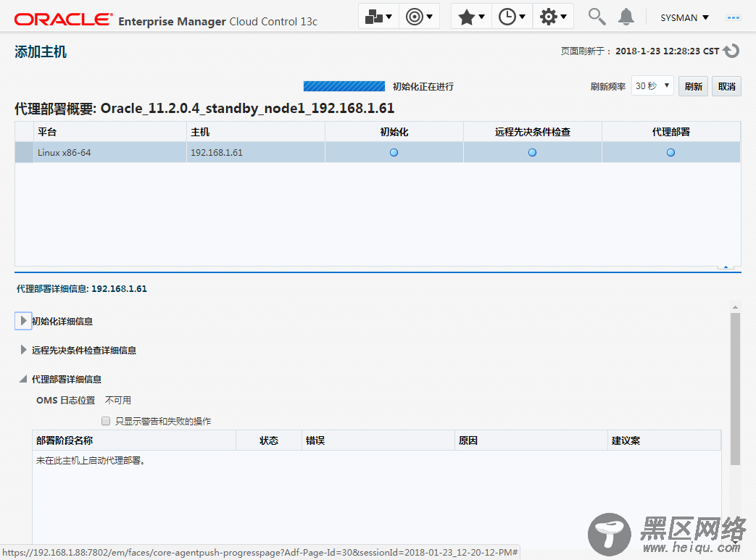Click the 代理部署 column header
Screen dimensions: 756x560
pos(670,132)
